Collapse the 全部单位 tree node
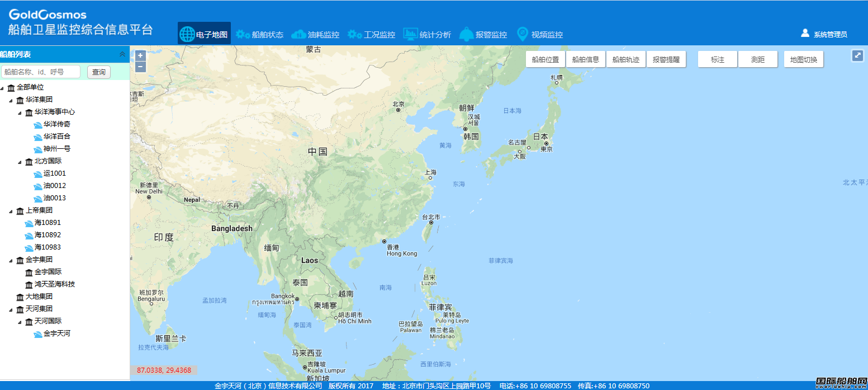868x390 pixels. 2,88
